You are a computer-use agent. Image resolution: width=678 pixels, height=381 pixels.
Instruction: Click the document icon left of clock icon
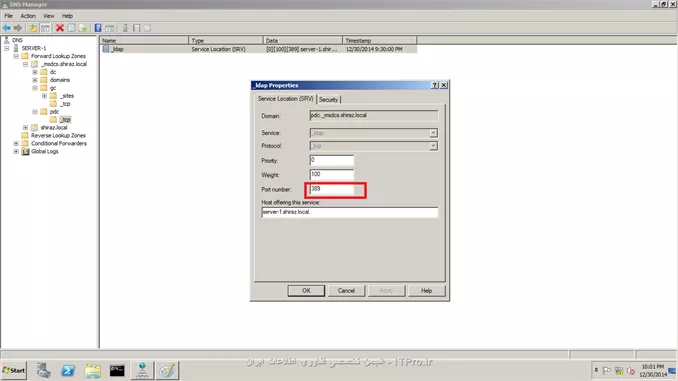[x=136, y=28]
